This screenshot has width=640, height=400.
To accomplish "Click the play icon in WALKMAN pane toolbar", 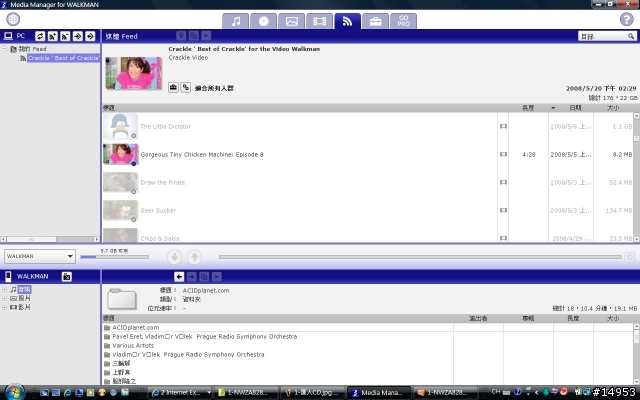I will (217, 277).
